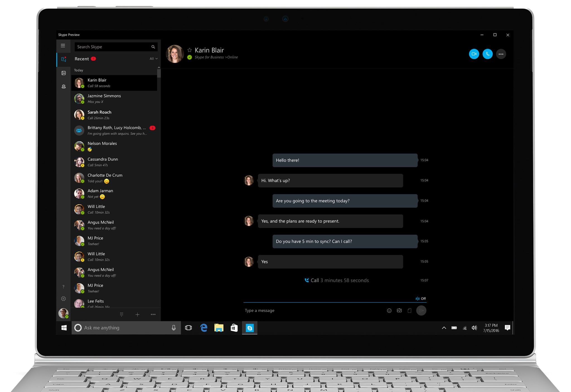571x392 pixels.
Task: Click the video call icon
Action: (473, 54)
